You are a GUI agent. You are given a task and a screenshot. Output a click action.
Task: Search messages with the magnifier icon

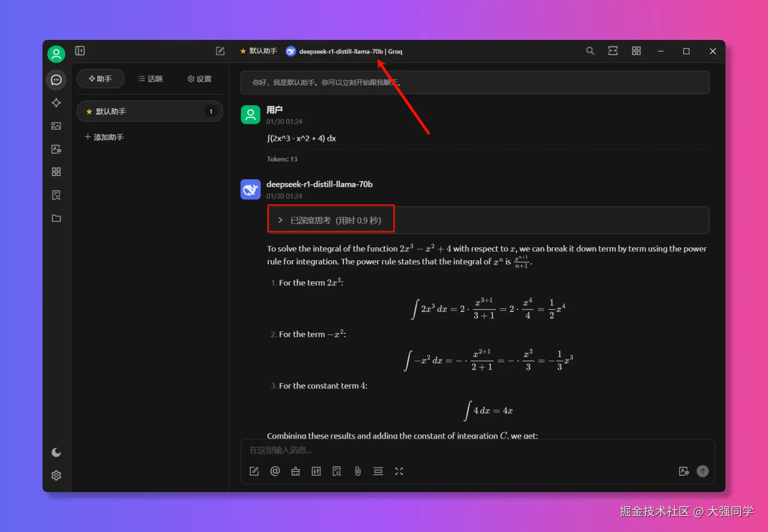(590, 51)
